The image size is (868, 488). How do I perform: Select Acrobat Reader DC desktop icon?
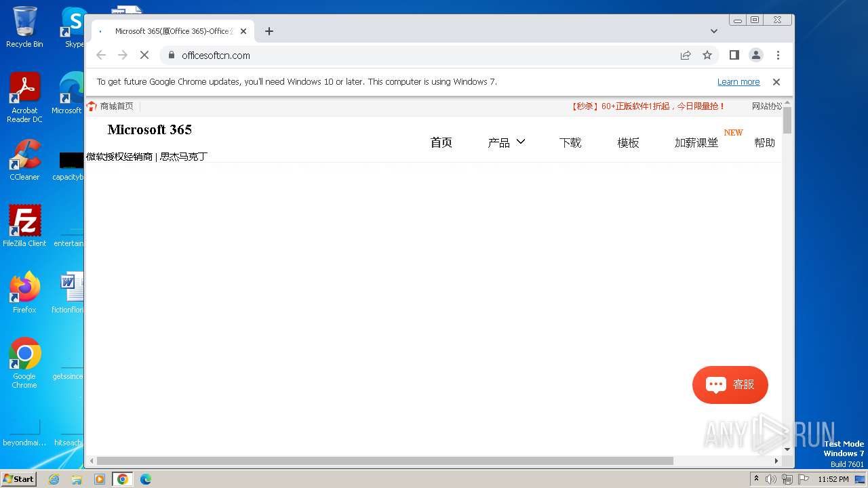[x=24, y=98]
